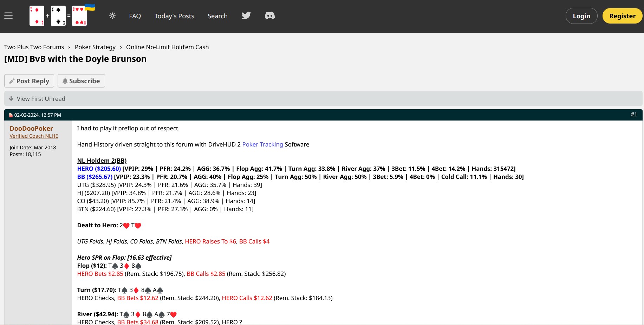Open Online No-Limit Hold'em Cash breadcrumb
The height and width of the screenshot is (325, 644).
click(167, 47)
